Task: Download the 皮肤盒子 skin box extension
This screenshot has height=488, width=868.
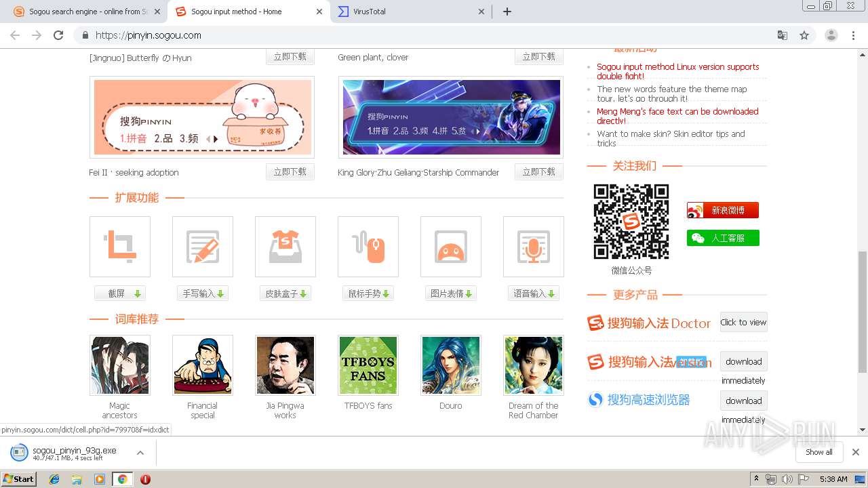Action: [285, 293]
